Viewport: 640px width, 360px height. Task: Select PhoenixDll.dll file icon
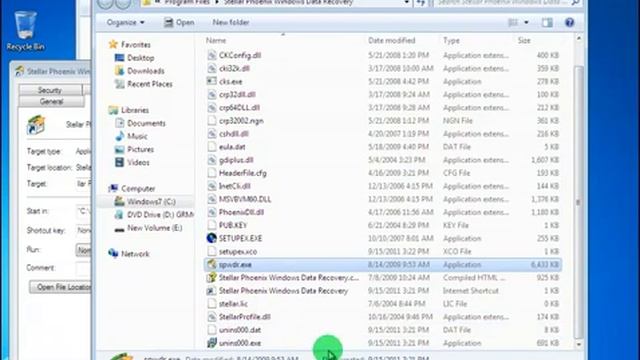[211, 212]
